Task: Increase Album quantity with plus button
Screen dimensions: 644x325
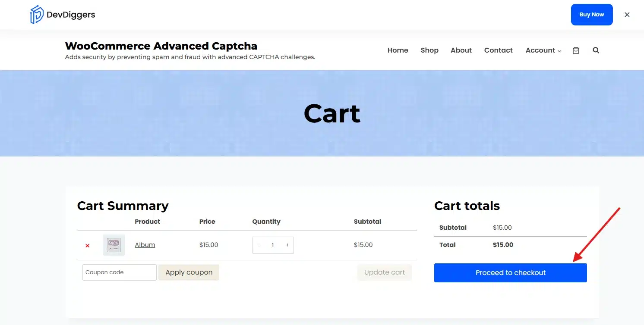Action: (x=287, y=245)
